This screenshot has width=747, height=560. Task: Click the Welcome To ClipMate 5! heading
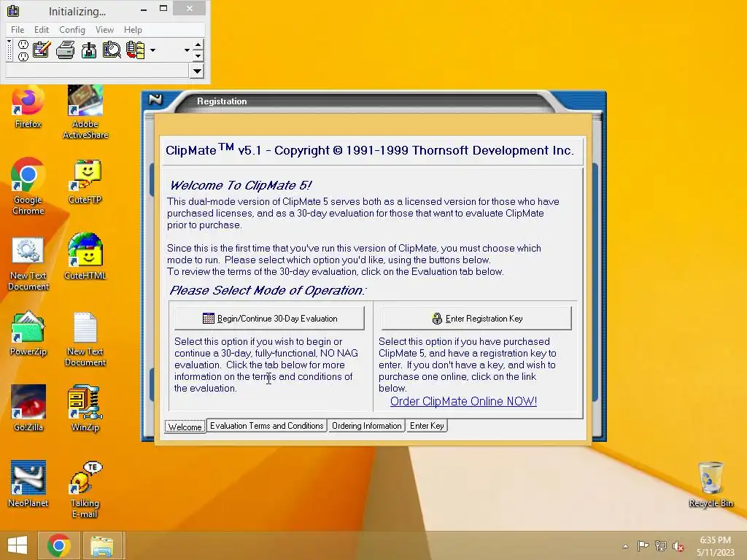(241, 185)
